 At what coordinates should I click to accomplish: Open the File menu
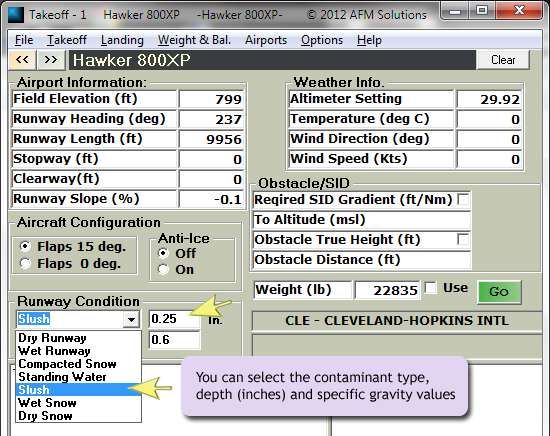pyautogui.click(x=24, y=40)
